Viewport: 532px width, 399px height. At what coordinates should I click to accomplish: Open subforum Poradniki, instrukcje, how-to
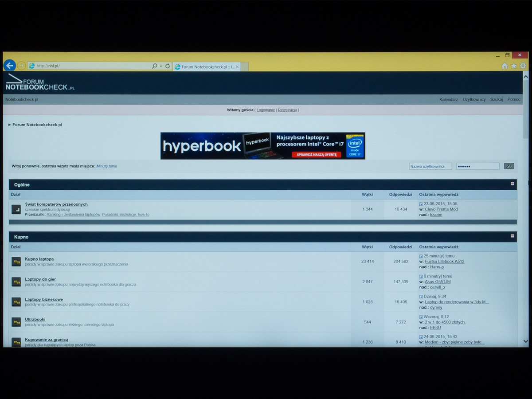click(126, 215)
